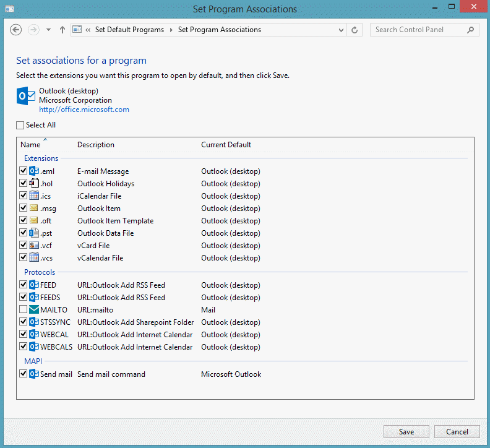This screenshot has width=490, height=448.
Task: Refresh the Control Panel page
Action: pos(355,30)
